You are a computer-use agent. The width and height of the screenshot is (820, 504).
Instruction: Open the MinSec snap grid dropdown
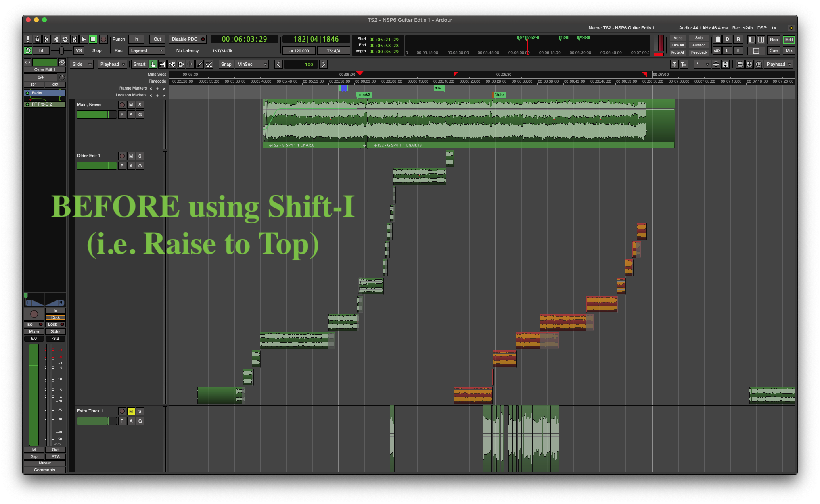[252, 65]
